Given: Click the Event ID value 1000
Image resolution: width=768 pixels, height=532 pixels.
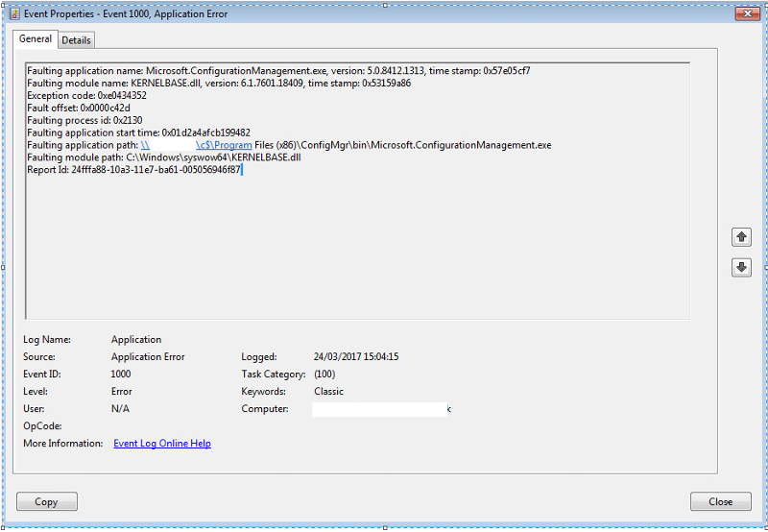Looking at the screenshot, I should click(x=121, y=375).
